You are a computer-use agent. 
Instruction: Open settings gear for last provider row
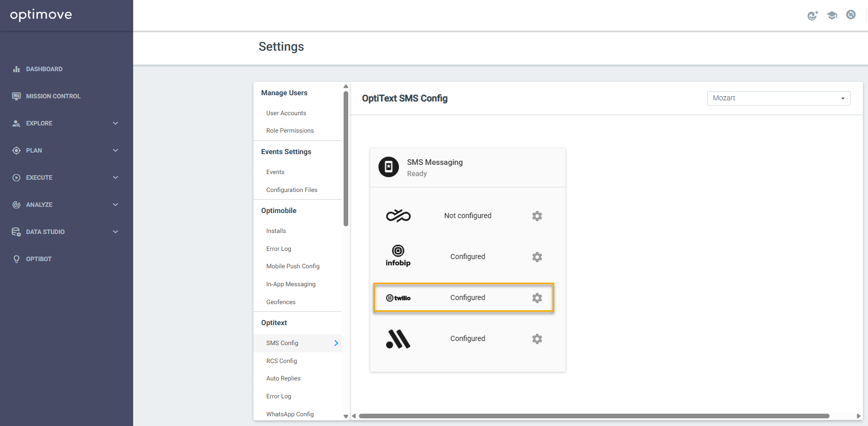(x=537, y=339)
